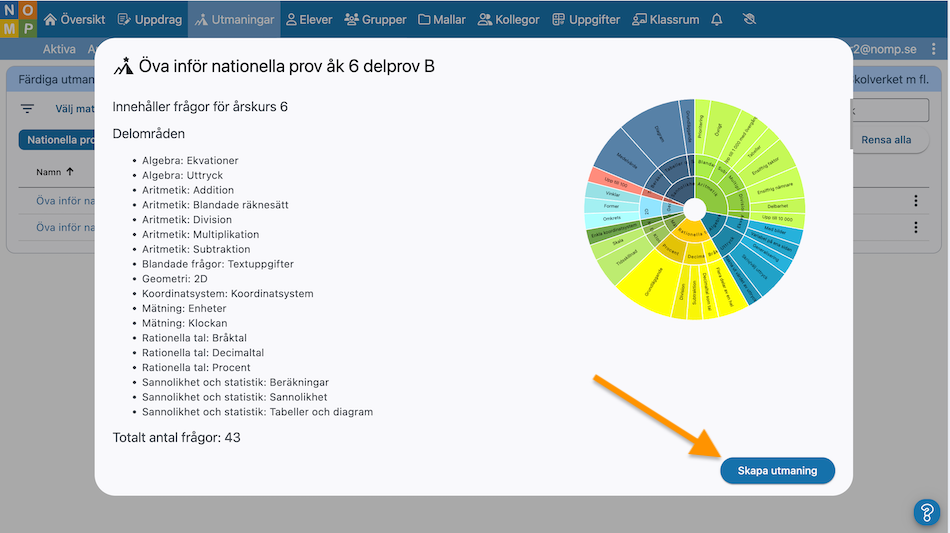Click the NOMP logo icon
950x533 pixels.
pyautogui.click(x=19, y=20)
